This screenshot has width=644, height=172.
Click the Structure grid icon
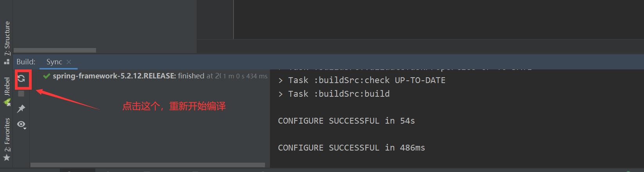7,62
